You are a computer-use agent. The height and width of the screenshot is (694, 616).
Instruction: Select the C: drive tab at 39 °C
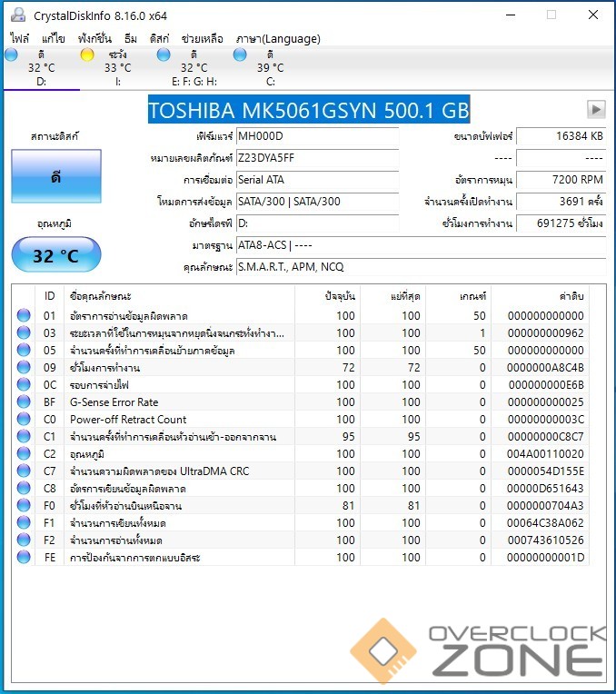(x=270, y=68)
